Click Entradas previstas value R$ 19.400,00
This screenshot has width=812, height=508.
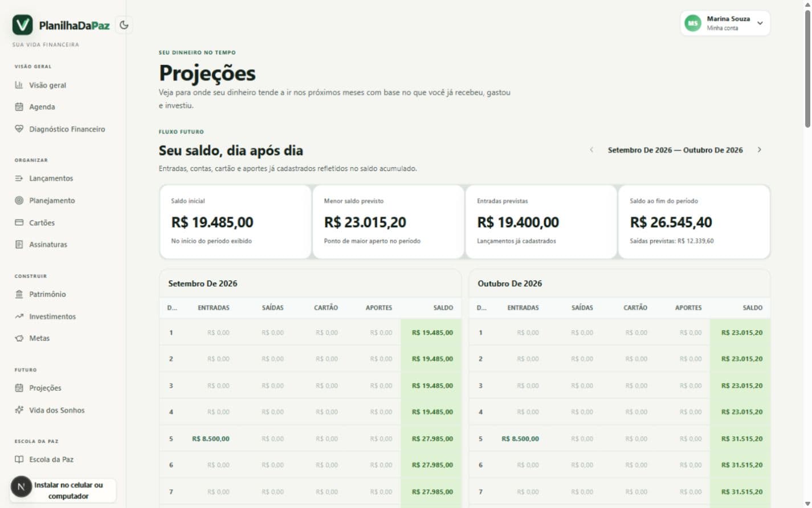point(518,222)
